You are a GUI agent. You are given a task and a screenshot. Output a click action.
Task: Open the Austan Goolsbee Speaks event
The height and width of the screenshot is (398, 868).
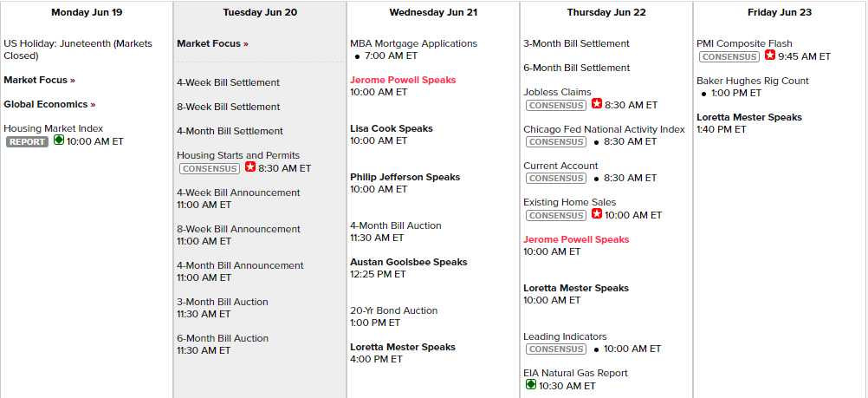[408, 262]
